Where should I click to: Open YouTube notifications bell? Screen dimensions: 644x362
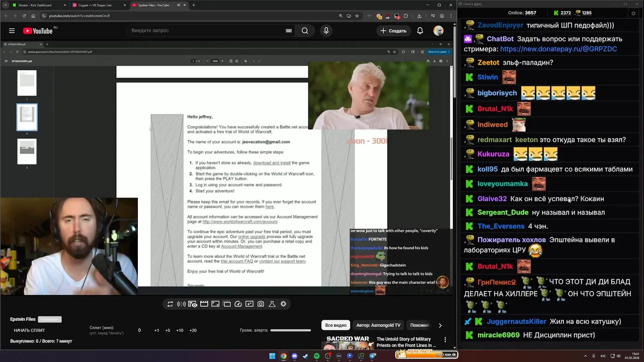(420, 31)
